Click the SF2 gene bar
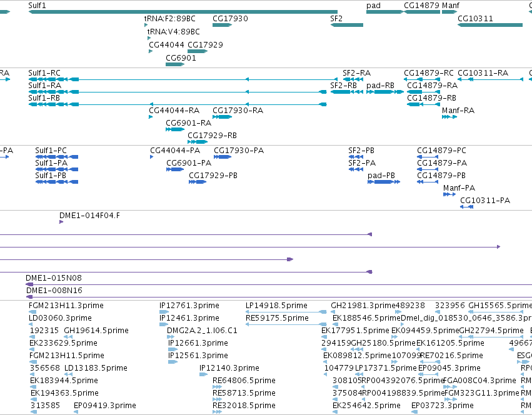532x415 pixels. tap(347, 25)
